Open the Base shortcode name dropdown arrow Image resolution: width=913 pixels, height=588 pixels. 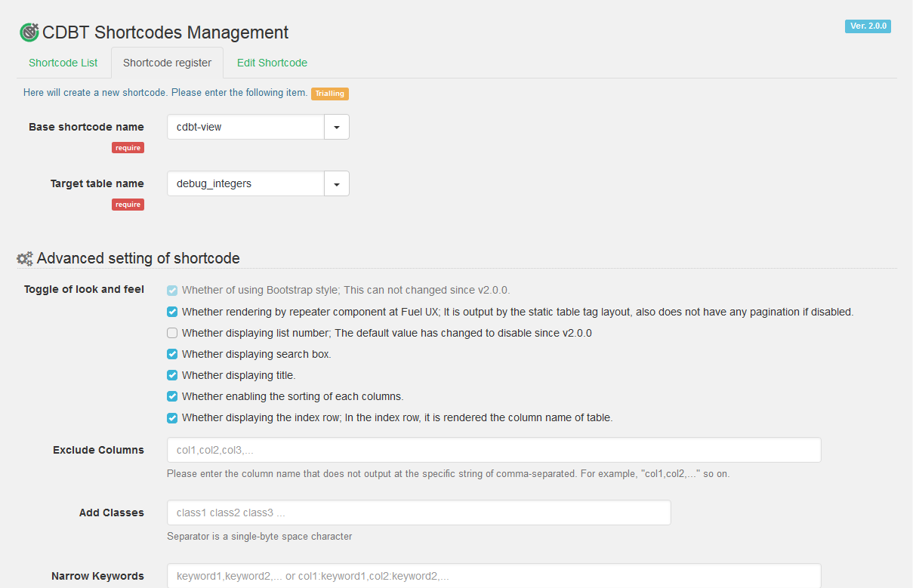337,127
